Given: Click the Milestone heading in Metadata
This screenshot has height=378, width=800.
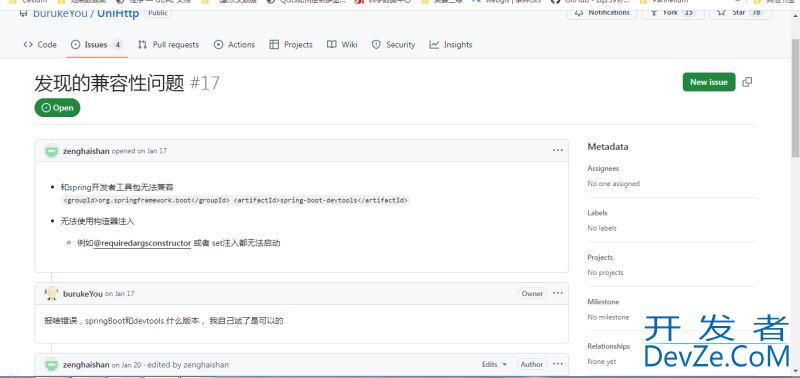Looking at the screenshot, I should (603, 302).
